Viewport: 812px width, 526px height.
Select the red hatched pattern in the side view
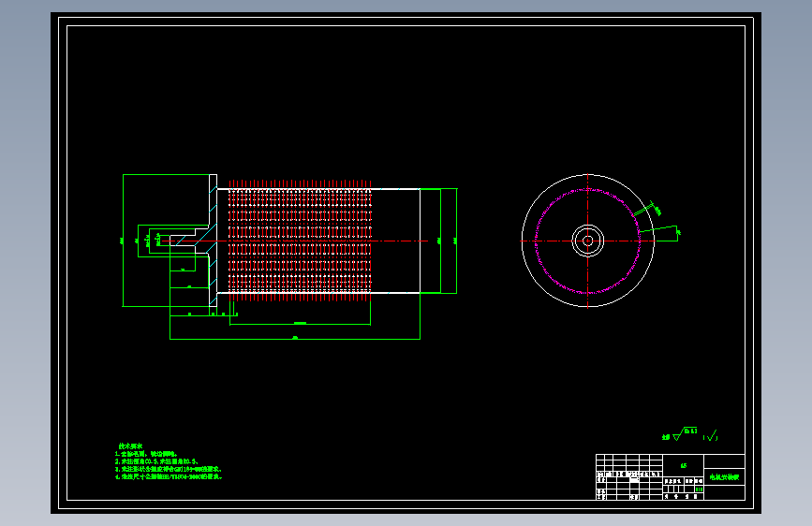pyautogui.click(x=300, y=241)
